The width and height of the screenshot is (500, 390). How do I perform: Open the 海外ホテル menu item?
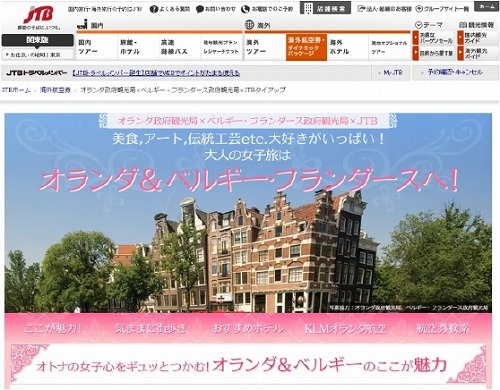[347, 47]
